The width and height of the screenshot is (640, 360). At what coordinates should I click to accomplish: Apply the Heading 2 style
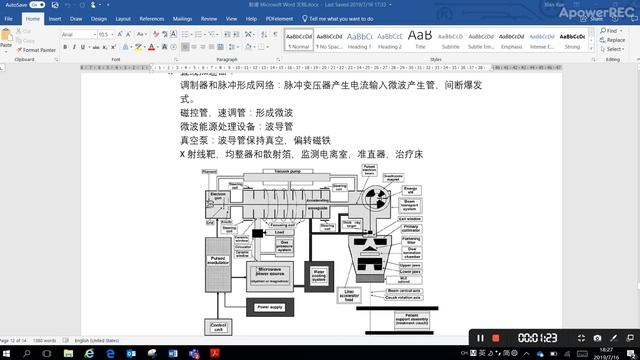(390, 40)
